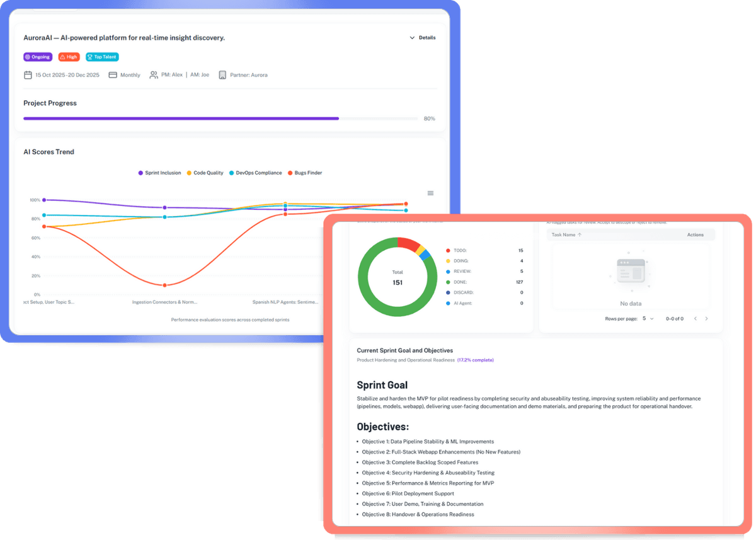Screen dimensions: 756x540
Task: Go to next page of task table
Action: [707, 319]
